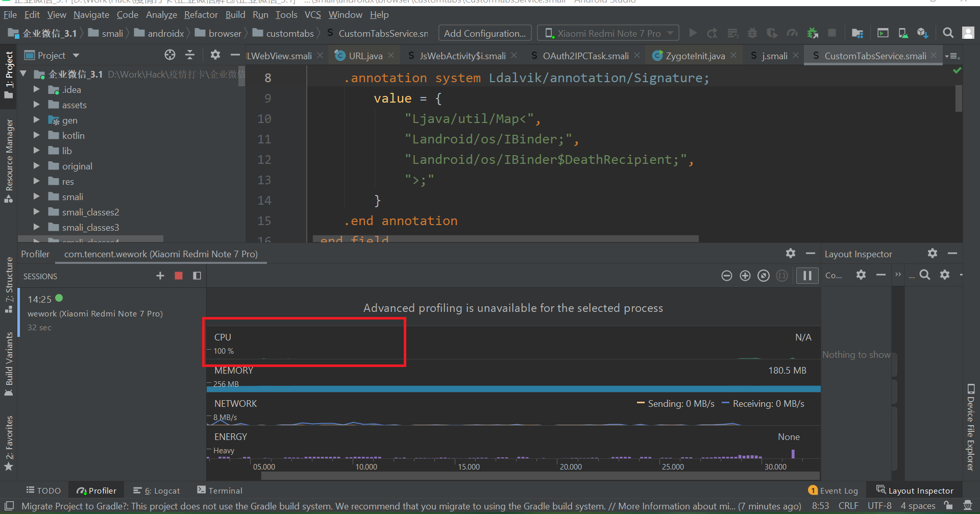Open the Profiler panel settings gear
Image resolution: width=980 pixels, height=514 pixels.
pyautogui.click(x=791, y=253)
